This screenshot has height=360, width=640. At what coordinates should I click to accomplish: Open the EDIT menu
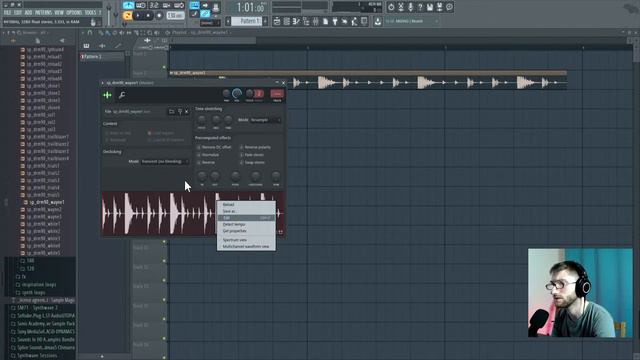tap(18, 13)
